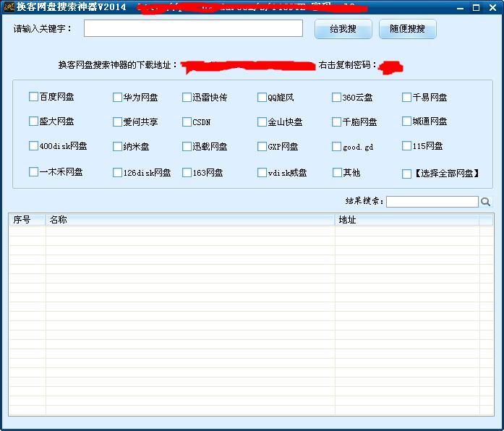Image resolution: width=504 pixels, height=431 pixels.
Task: Click the magnifier icon beside result search
Action: 485,202
